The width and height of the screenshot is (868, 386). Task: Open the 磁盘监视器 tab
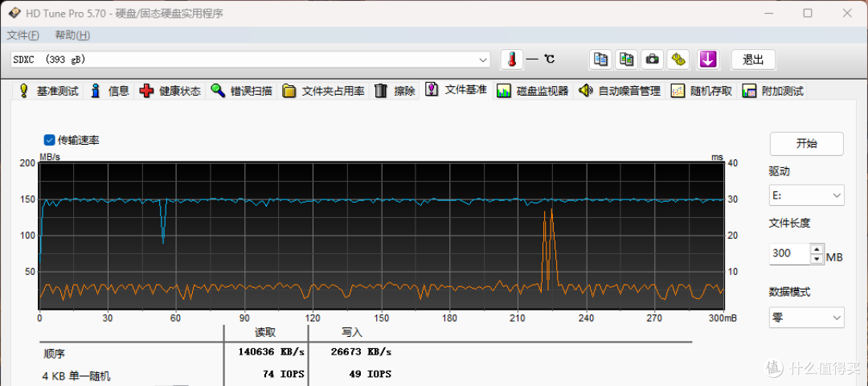533,91
